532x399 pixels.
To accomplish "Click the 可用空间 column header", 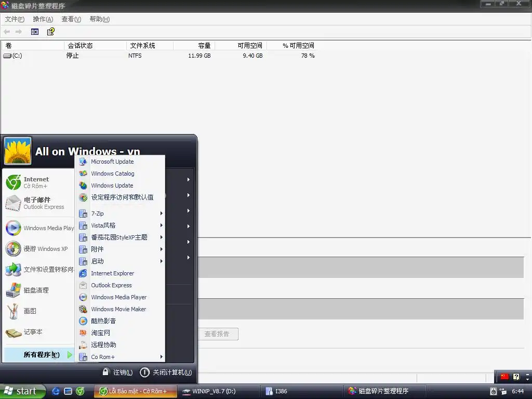I will (241, 46).
